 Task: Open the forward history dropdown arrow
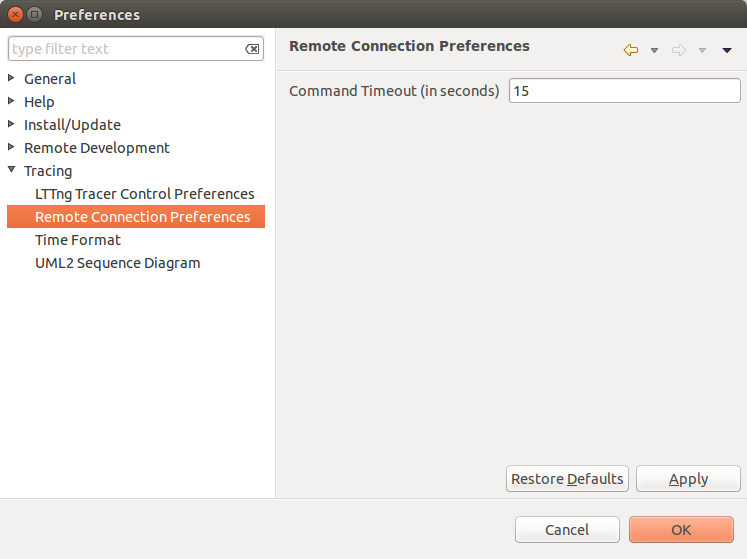coord(703,50)
